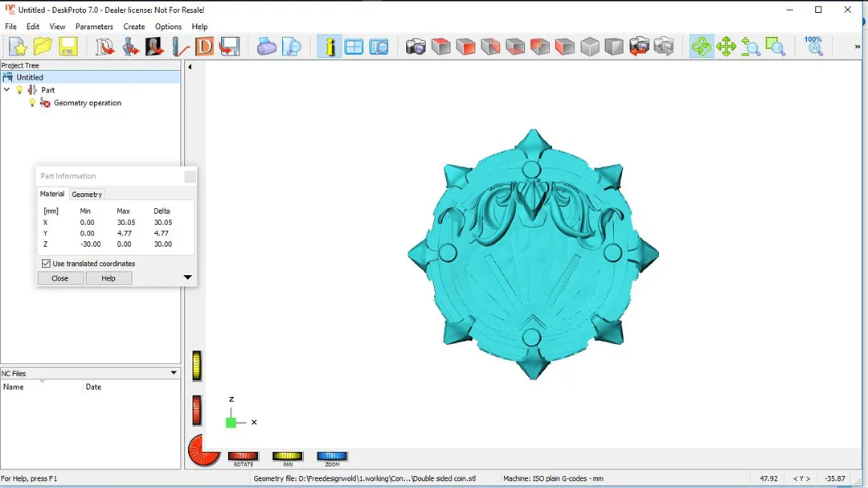Click the orange D wizard icon
This screenshot has height=488, width=868.
tap(204, 47)
